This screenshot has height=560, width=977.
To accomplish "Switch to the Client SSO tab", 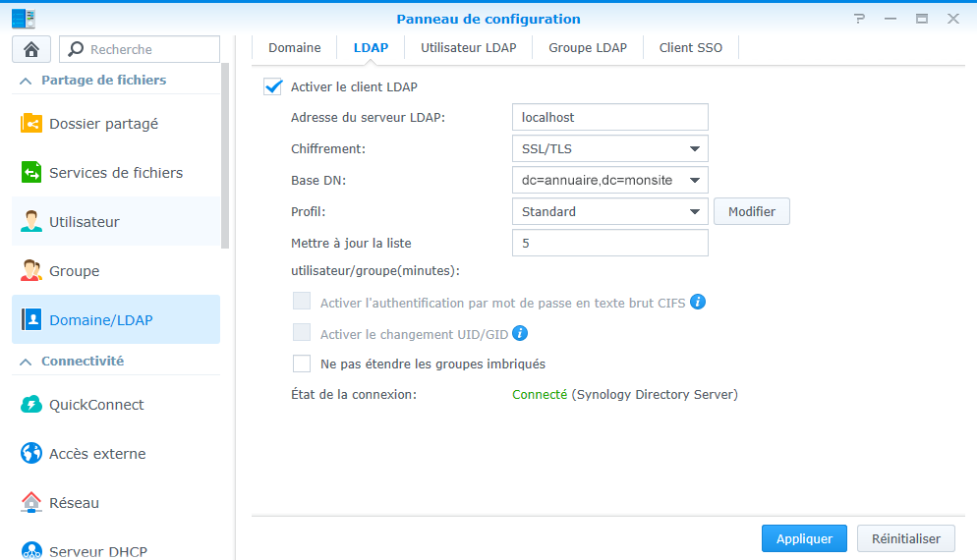I will coord(690,47).
